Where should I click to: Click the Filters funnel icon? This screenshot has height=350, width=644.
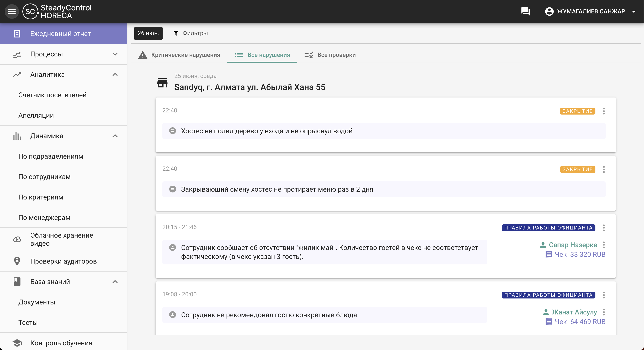(176, 33)
